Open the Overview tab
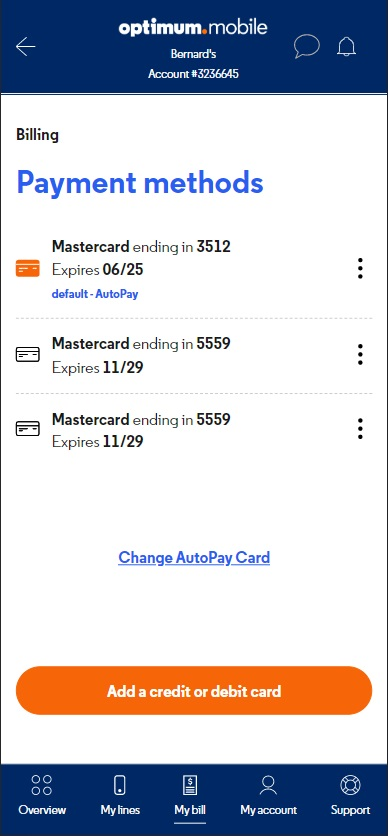The width and height of the screenshot is (388, 836). click(42, 795)
